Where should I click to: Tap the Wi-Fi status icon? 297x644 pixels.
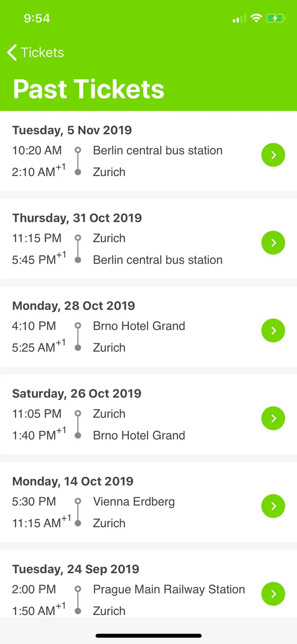(x=256, y=18)
